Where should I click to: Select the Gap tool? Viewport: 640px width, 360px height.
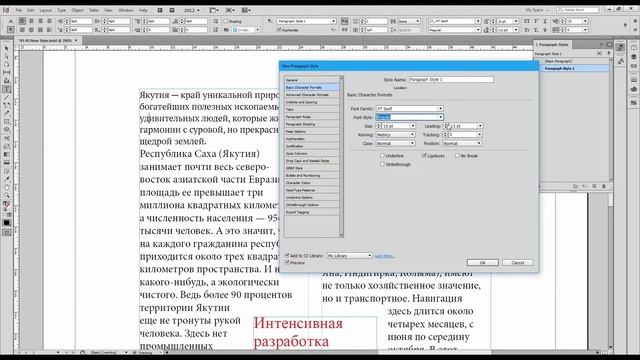pyautogui.click(x=7, y=73)
